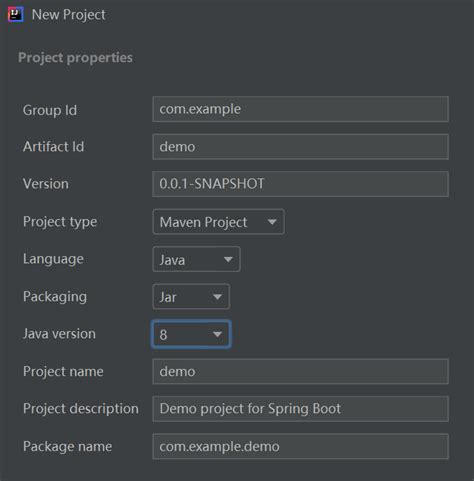The width and height of the screenshot is (474, 481).
Task: Open the Packaging dropdown arrow
Action: click(217, 297)
